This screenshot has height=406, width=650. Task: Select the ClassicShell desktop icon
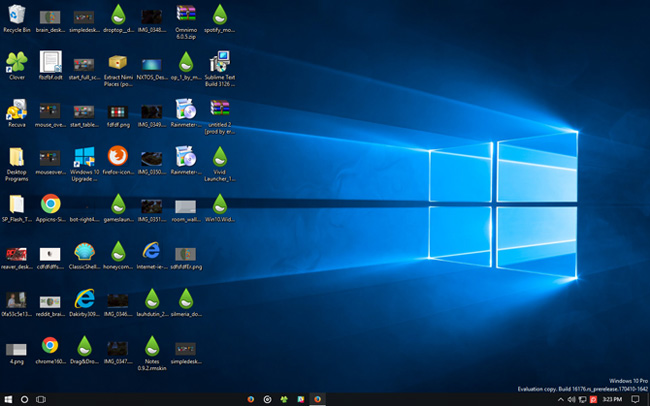84,251
